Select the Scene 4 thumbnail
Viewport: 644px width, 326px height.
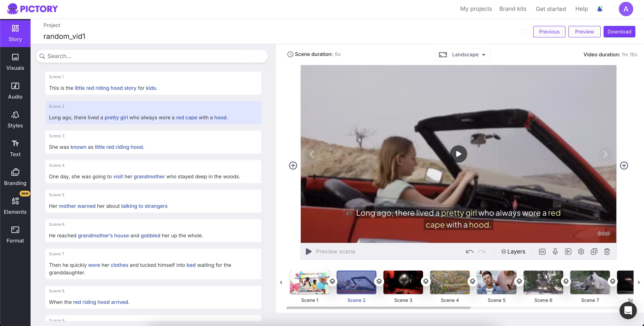[450, 282]
